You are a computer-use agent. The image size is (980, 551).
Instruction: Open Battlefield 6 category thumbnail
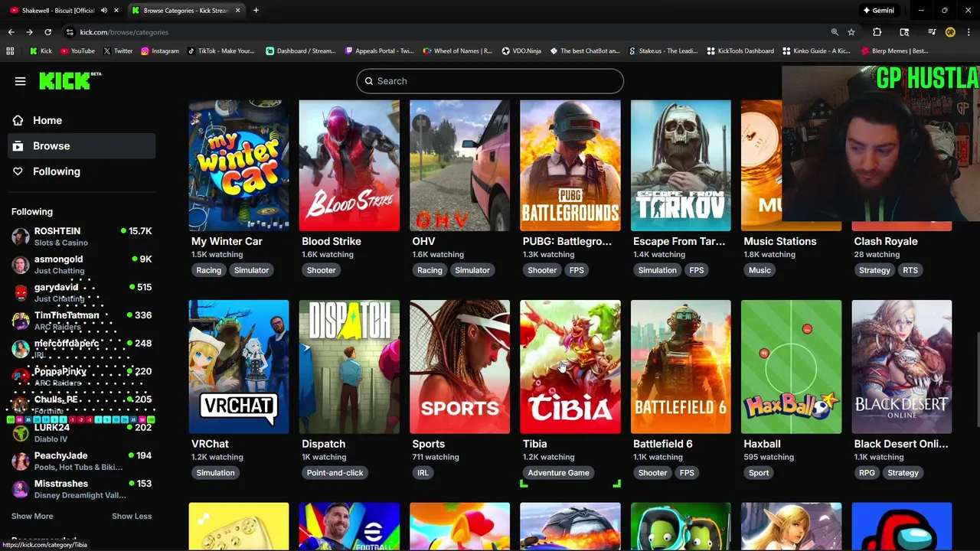[681, 367]
